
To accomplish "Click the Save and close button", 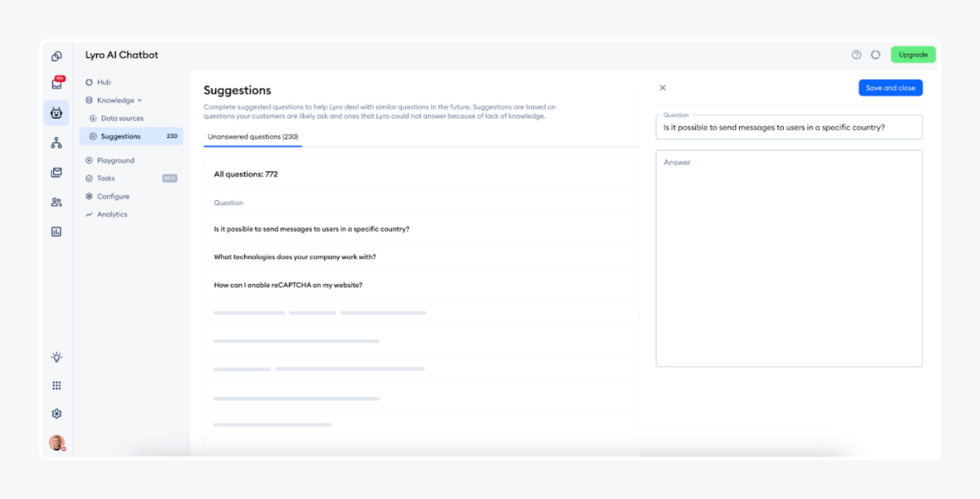I will click(x=890, y=87).
